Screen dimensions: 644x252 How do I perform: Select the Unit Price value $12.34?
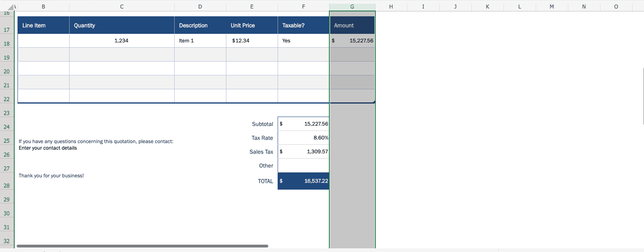tap(252, 41)
